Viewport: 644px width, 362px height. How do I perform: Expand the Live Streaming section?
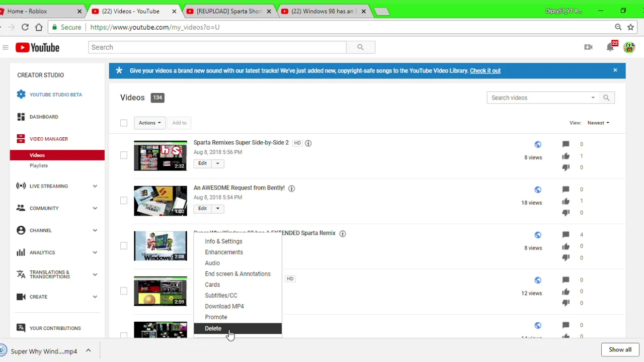tap(95, 186)
